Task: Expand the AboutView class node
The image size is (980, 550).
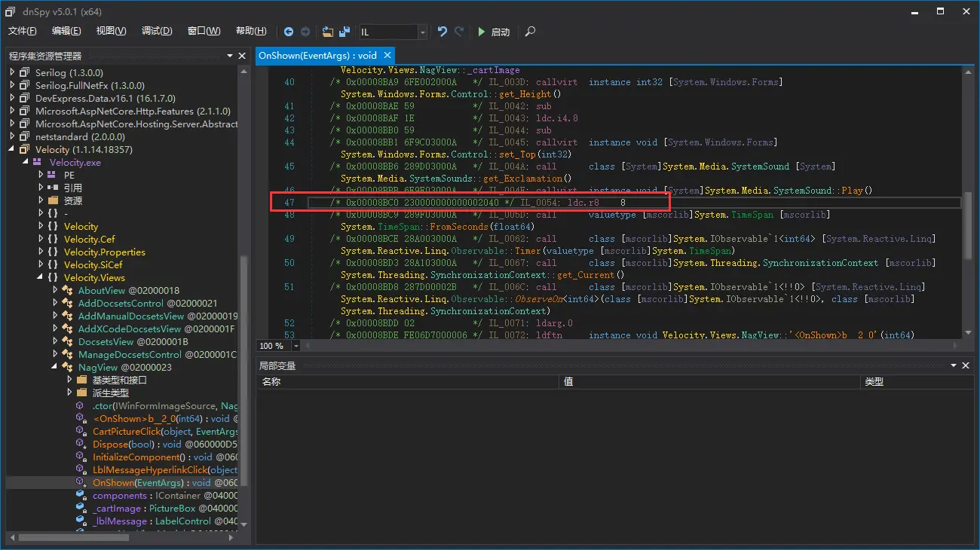Action: (x=55, y=291)
